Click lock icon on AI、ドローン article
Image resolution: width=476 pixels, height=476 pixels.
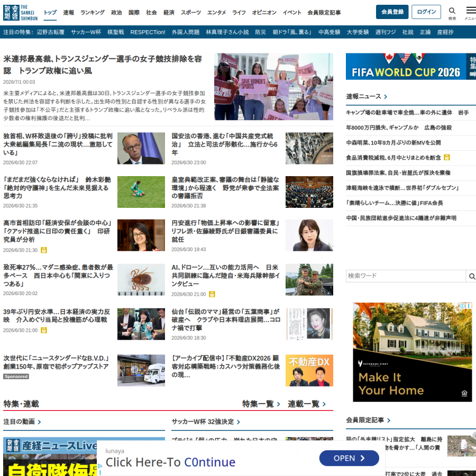tap(212, 294)
